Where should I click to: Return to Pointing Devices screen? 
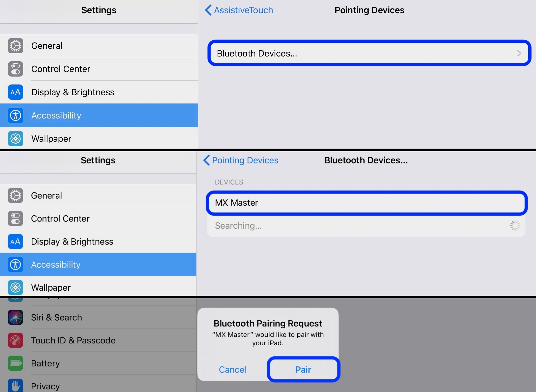[241, 160]
